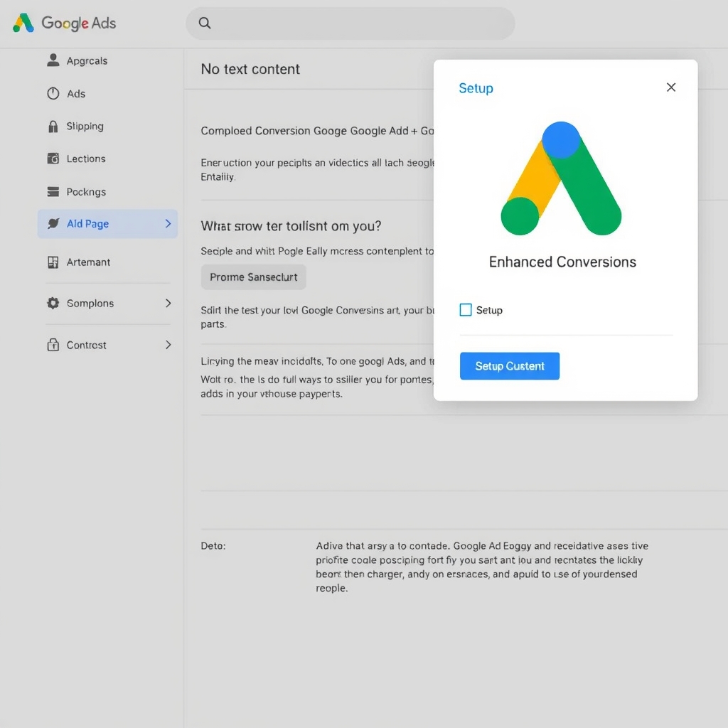
Task: Click the Artemant grid icon
Action: coord(53,262)
